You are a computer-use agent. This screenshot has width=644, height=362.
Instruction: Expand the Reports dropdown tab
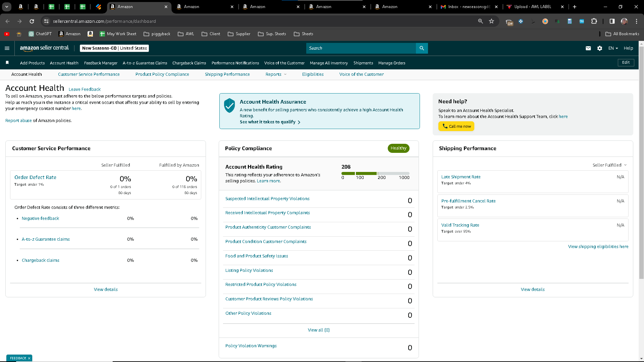tap(276, 74)
